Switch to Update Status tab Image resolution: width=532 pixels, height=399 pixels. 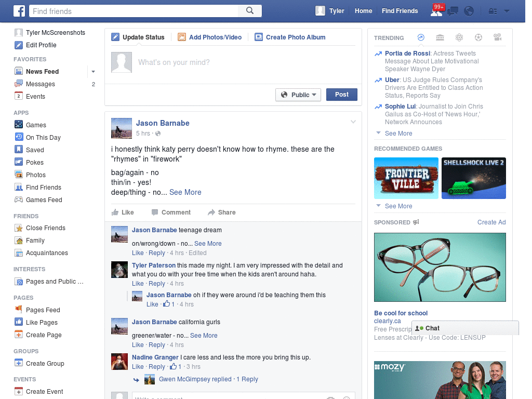tap(138, 37)
